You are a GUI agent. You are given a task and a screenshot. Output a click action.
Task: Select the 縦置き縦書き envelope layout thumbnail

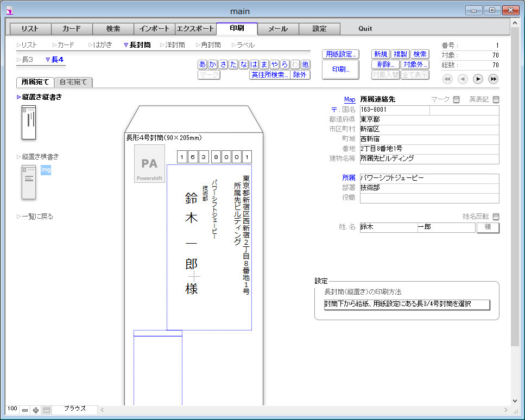28,123
